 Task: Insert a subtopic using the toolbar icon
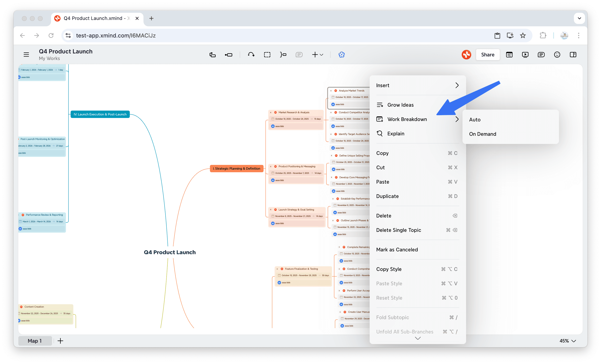point(229,54)
